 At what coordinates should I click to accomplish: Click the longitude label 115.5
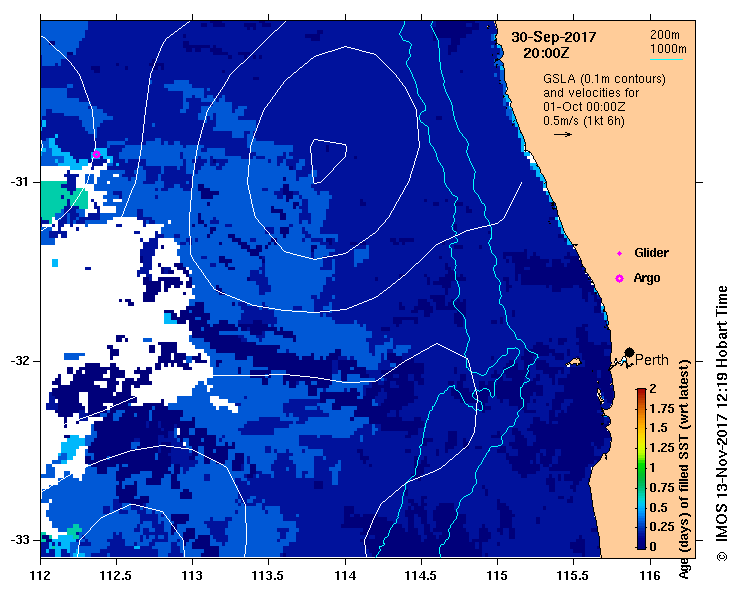click(x=573, y=576)
